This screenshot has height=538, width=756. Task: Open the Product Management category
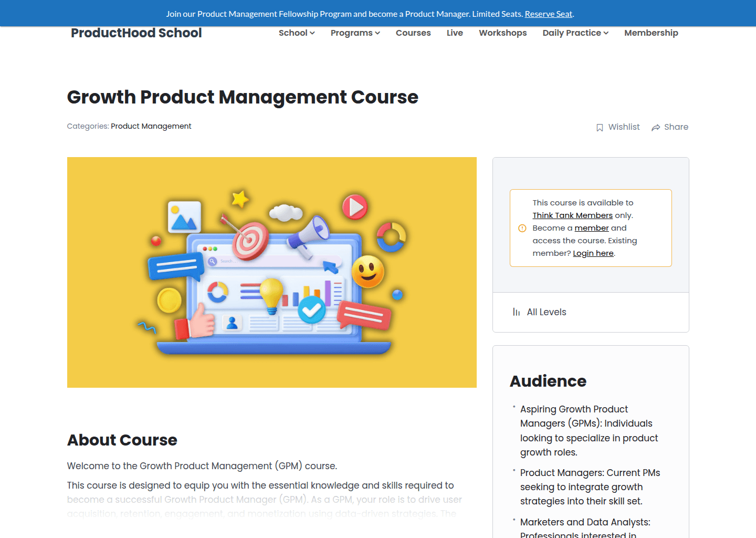pos(151,126)
